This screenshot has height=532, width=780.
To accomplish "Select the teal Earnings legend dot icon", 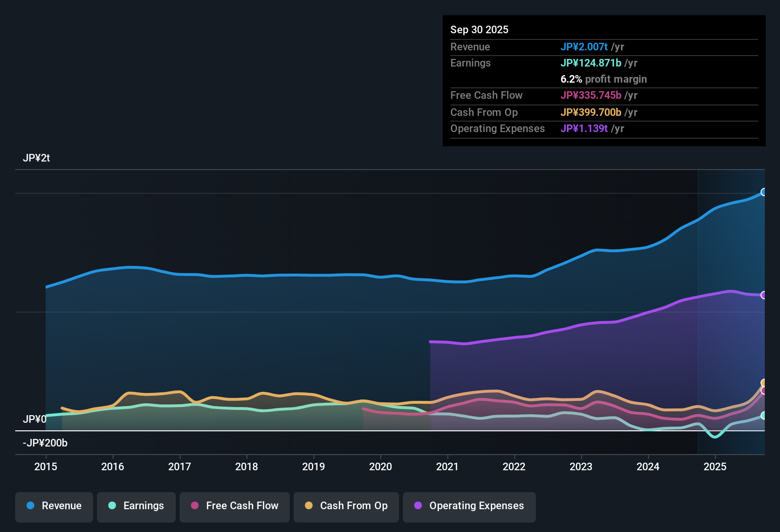I will click(112, 506).
